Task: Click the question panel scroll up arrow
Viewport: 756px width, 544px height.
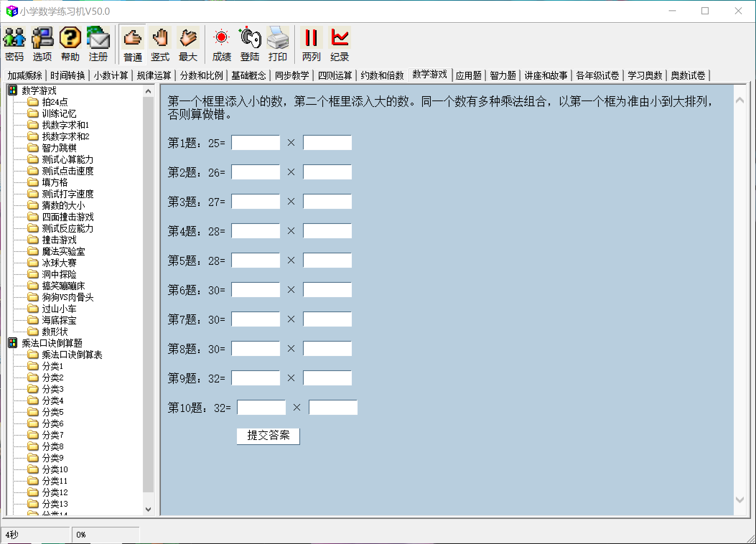Action: pos(739,100)
